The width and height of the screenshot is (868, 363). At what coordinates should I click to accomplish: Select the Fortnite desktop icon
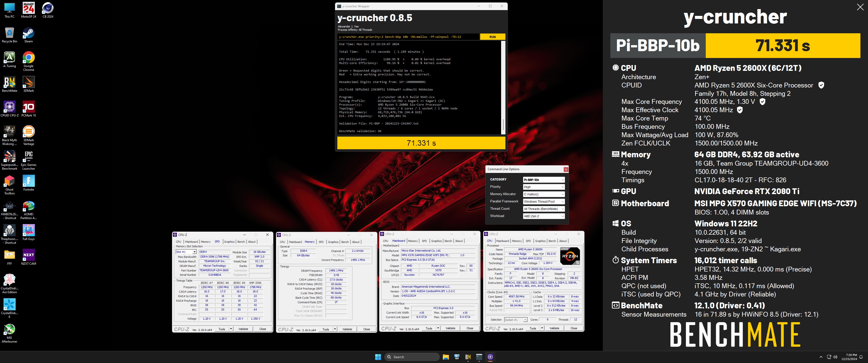point(29,183)
